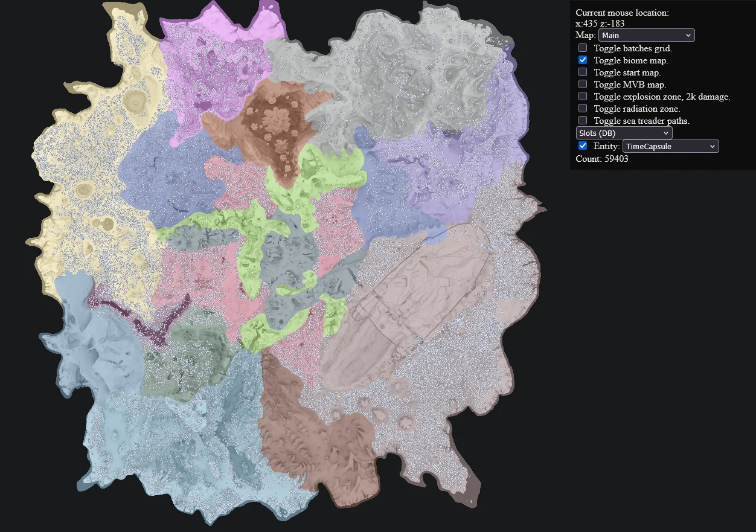Uncheck the Entity checkbox
Image resolution: width=756 pixels, height=532 pixels.
pos(583,146)
